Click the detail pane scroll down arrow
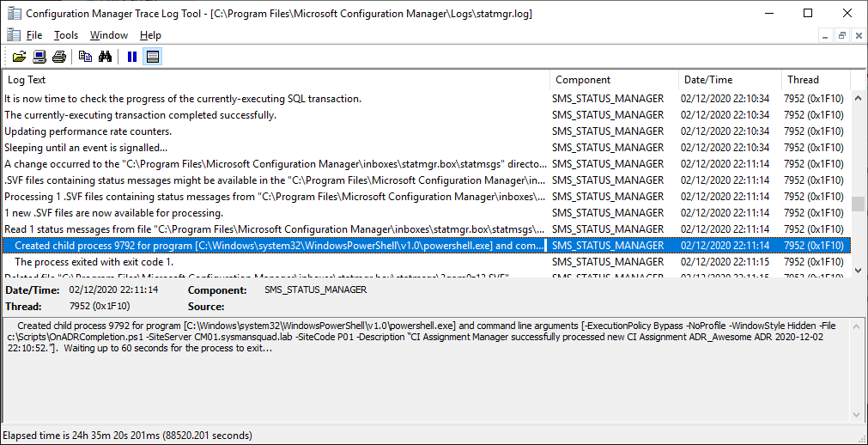The image size is (868, 445). pos(858,415)
